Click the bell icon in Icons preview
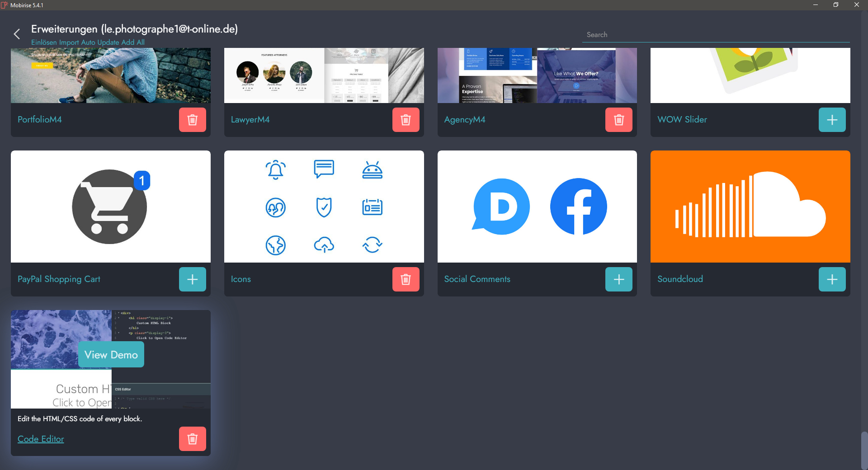The width and height of the screenshot is (868, 470). pos(276,170)
